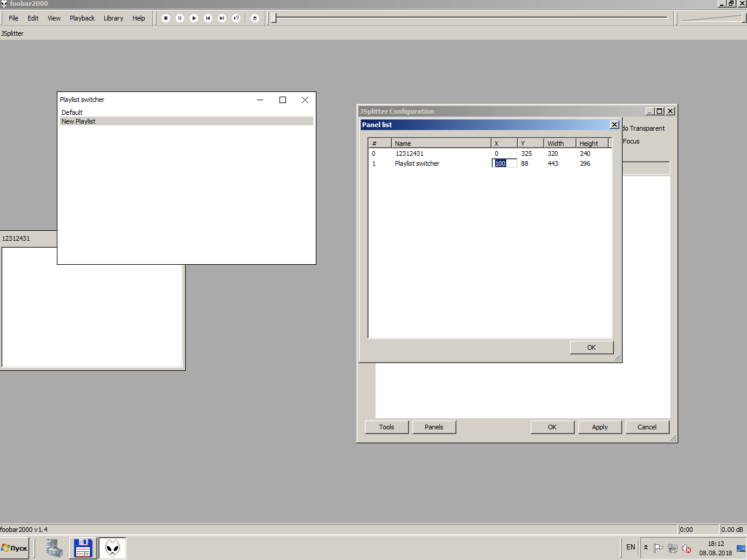Select the New Playlist entry

pyautogui.click(x=79, y=121)
